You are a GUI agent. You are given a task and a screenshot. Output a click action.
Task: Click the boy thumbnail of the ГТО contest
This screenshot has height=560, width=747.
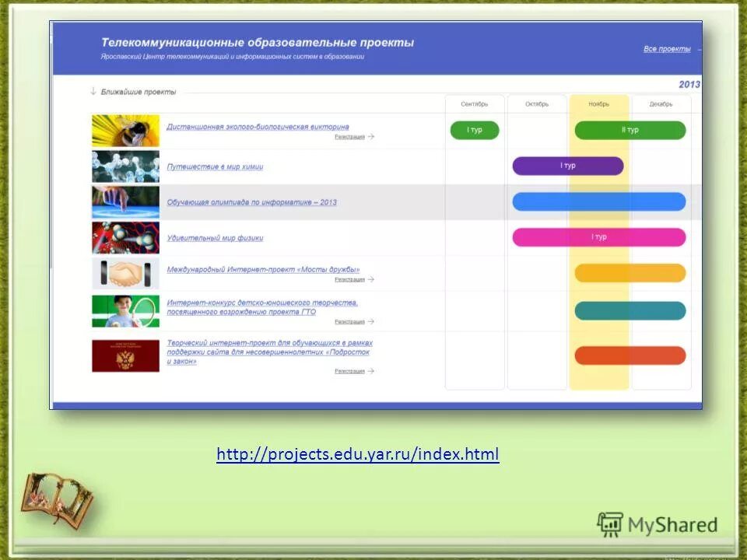tap(126, 311)
